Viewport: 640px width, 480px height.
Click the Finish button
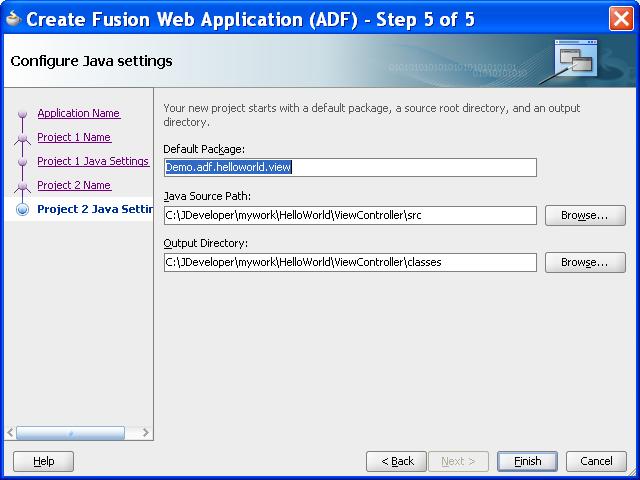point(527,461)
